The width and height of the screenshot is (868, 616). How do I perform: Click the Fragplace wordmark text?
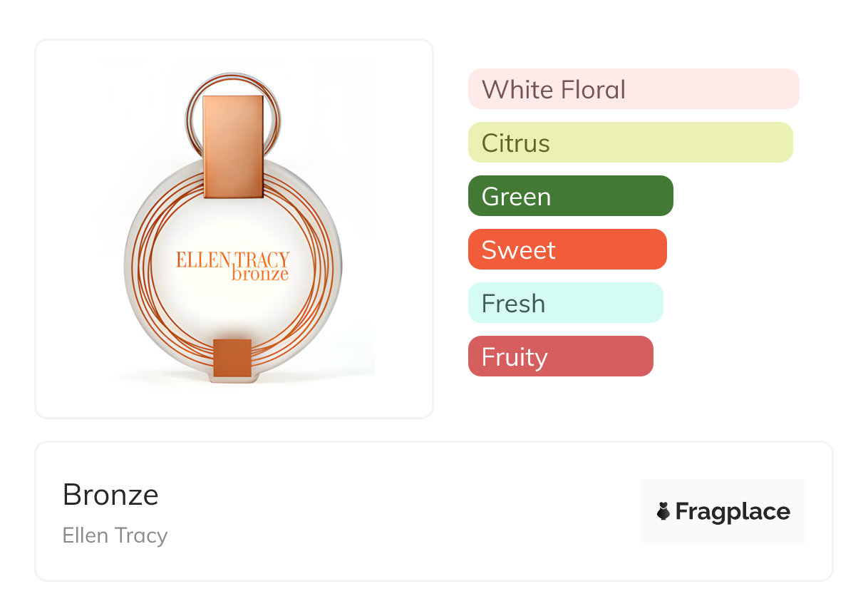(x=733, y=512)
